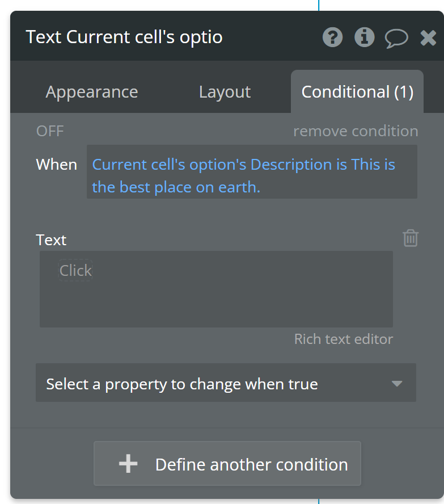Click the remove condition link
The image size is (444, 504).
click(356, 131)
